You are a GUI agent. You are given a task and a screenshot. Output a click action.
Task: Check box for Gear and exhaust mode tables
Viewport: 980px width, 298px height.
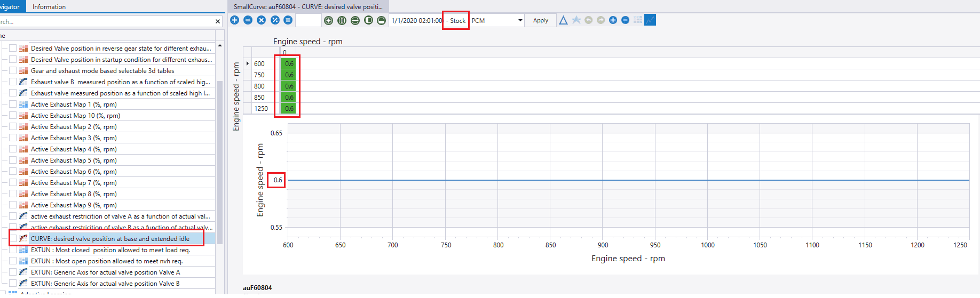[x=13, y=70]
